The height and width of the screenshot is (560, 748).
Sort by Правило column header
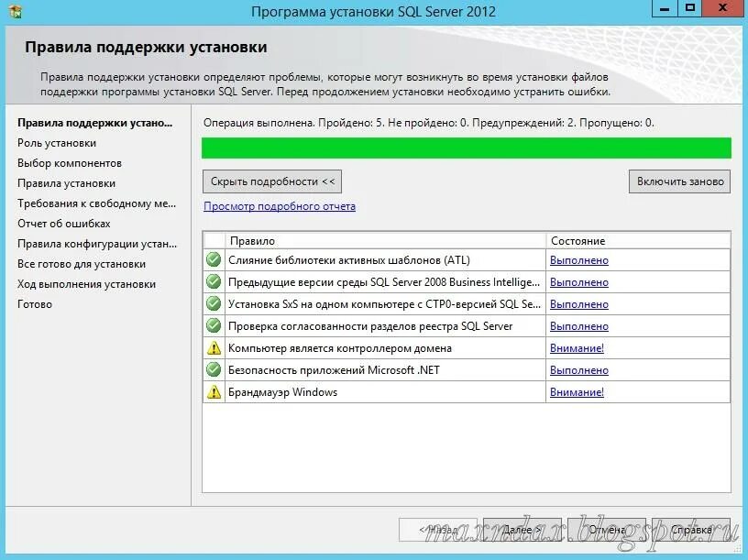[x=385, y=241]
